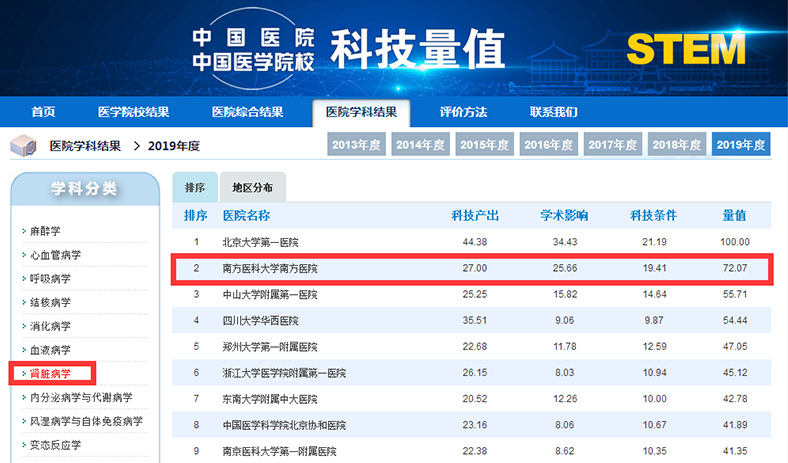Click the STEM logo in the banner
Screen dimensions: 788x463
(x=686, y=49)
